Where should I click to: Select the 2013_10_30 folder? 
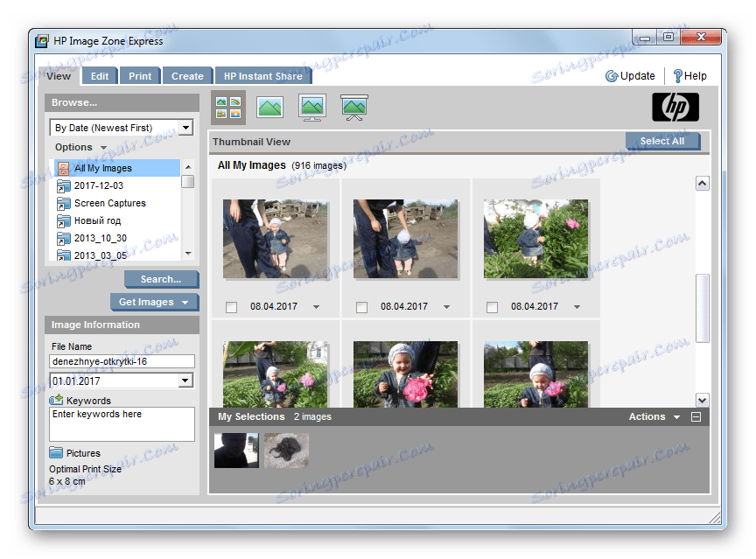pyautogui.click(x=101, y=238)
